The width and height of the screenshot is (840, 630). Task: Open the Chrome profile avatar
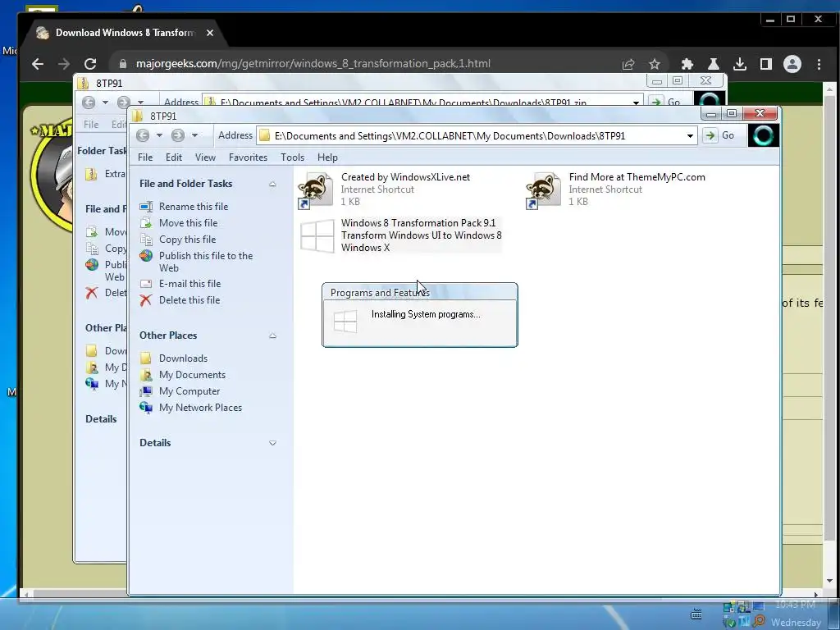click(792, 64)
